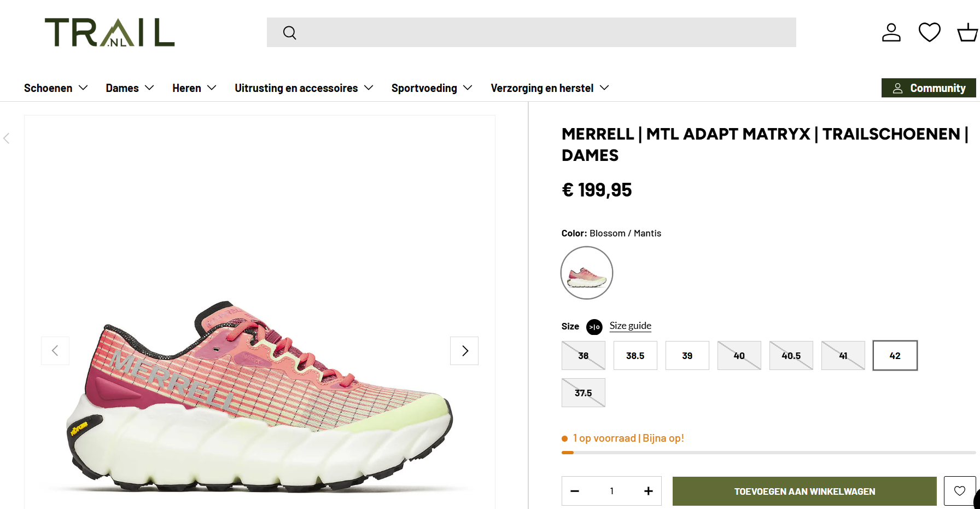Select size 42
The image size is (980, 509).
coord(895,355)
